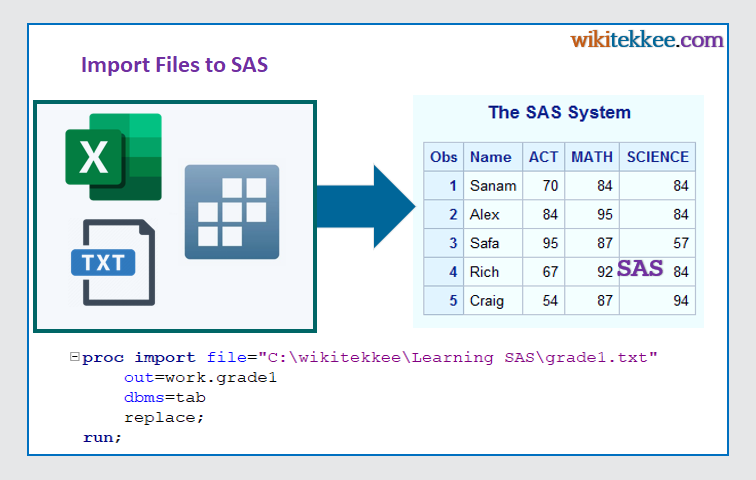The width and height of the screenshot is (756, 480).
Task: Click the Import Files to SAS heading
Action: (x=174, y=65)
